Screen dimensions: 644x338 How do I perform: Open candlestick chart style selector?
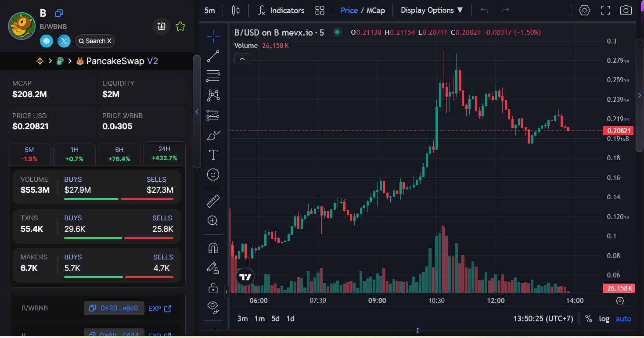[236, 10]
